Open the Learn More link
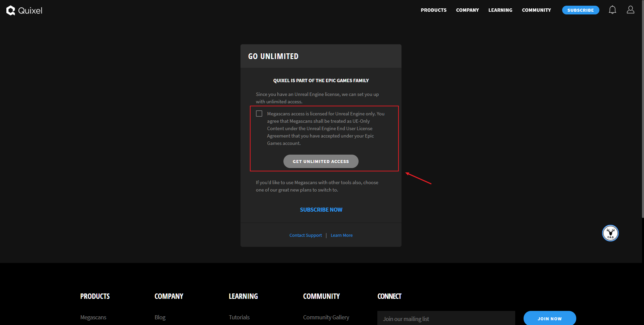 pos(341,235)
